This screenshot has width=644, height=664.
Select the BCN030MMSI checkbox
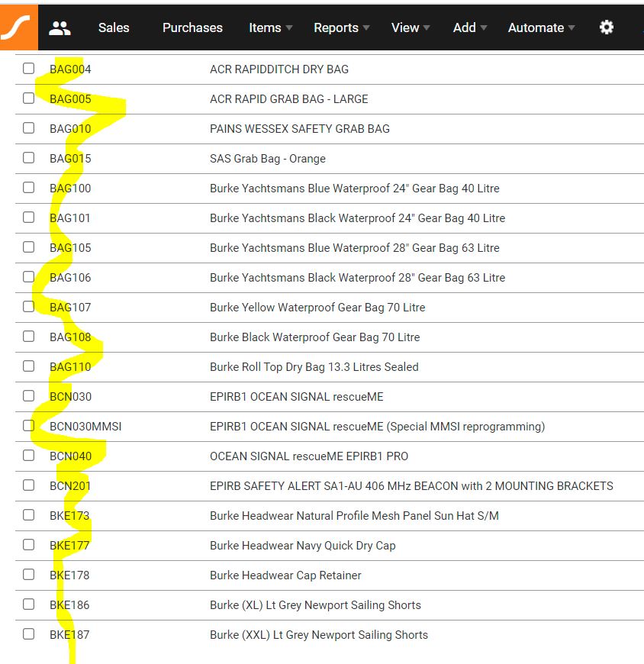pos(29,426)
